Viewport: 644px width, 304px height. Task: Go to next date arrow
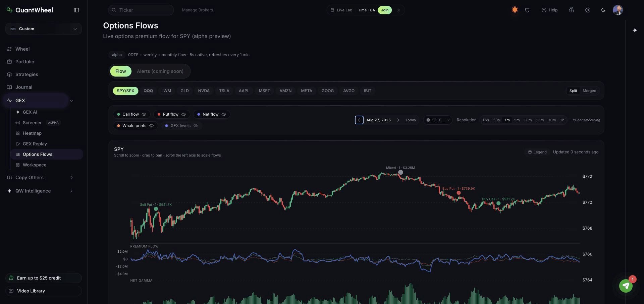point(398,120)
